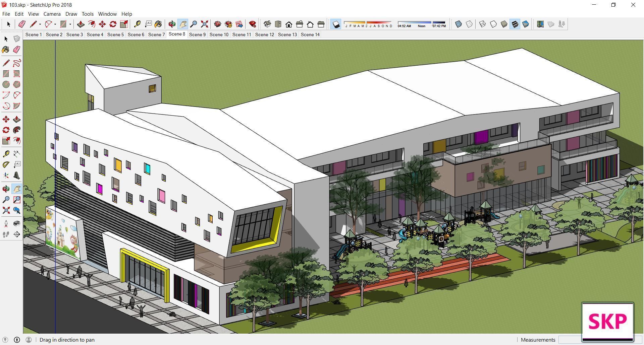Open the Tools menu

(88, 14)
